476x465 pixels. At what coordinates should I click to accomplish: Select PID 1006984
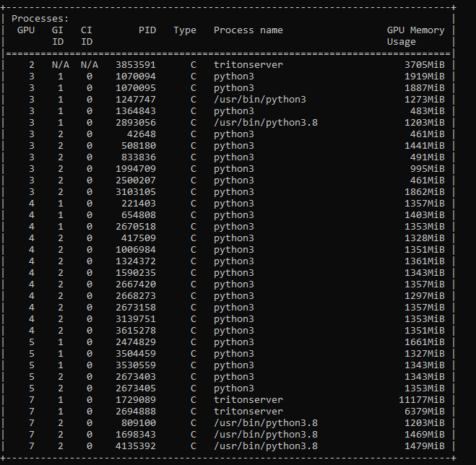tap(136, 250)
